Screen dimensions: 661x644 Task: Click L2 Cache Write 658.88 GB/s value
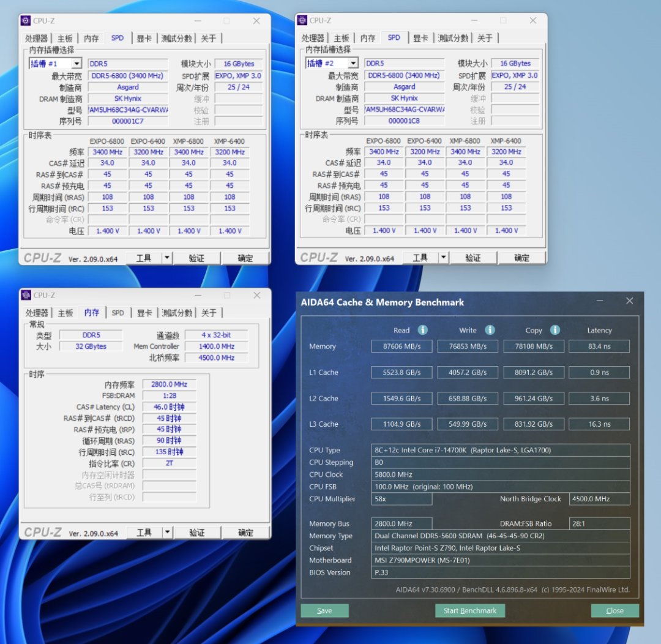point(468,398)
